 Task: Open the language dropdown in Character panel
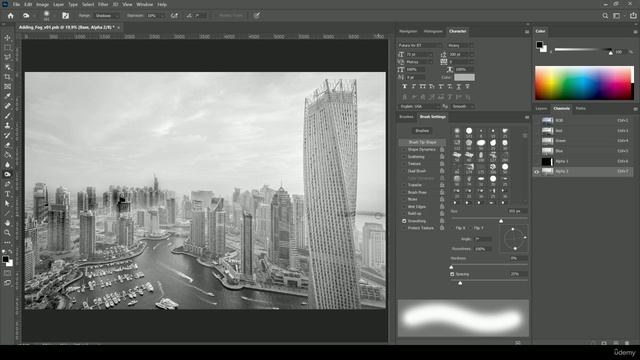(x=420, y=106)
